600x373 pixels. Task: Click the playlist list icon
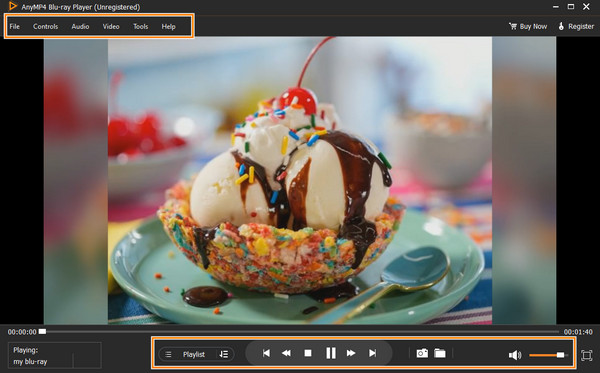[x=168, y=354]
